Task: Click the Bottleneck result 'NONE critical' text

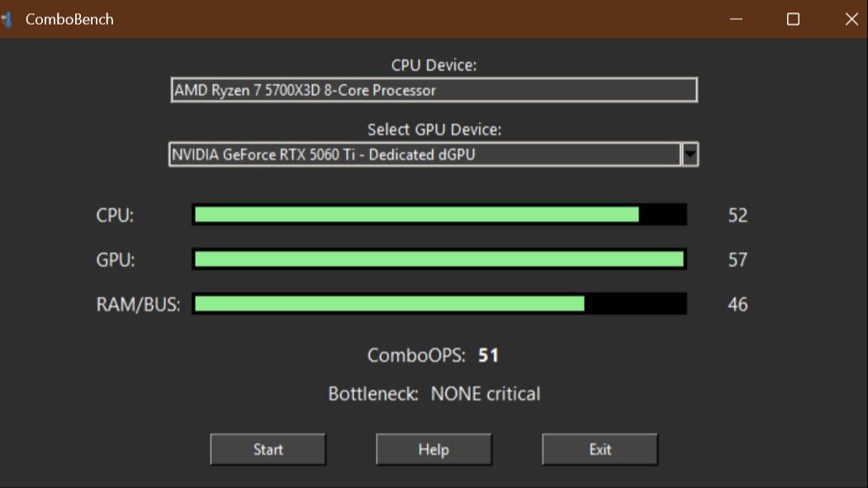Action: [486, 394]
